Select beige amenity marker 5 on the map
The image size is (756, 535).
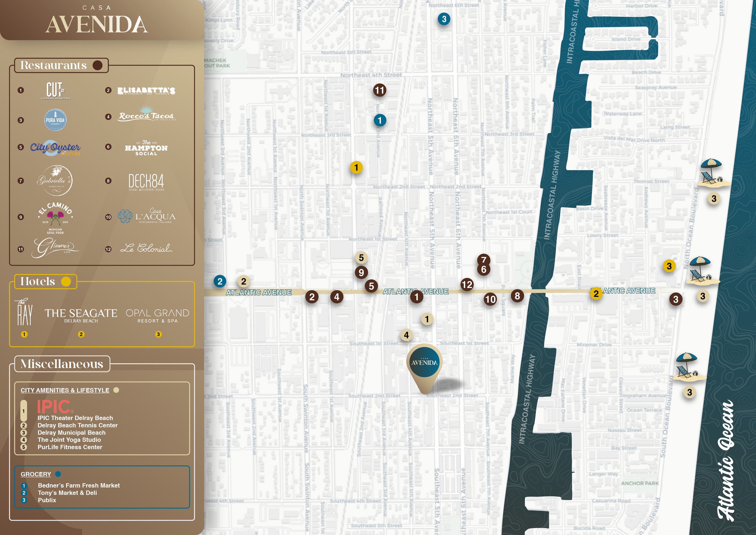[361, 258]
